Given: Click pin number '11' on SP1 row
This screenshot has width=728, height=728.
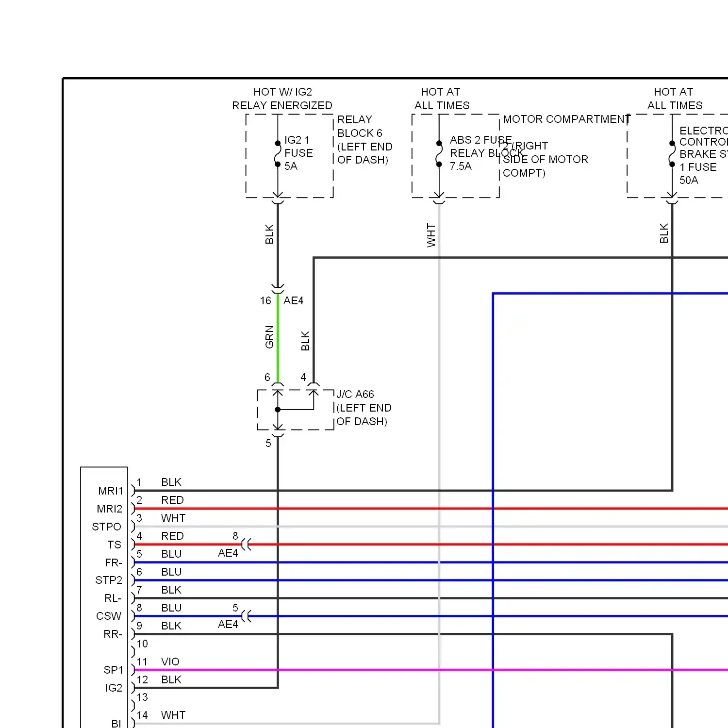Looking at the screenshot, I should click(x=142, y=662).
